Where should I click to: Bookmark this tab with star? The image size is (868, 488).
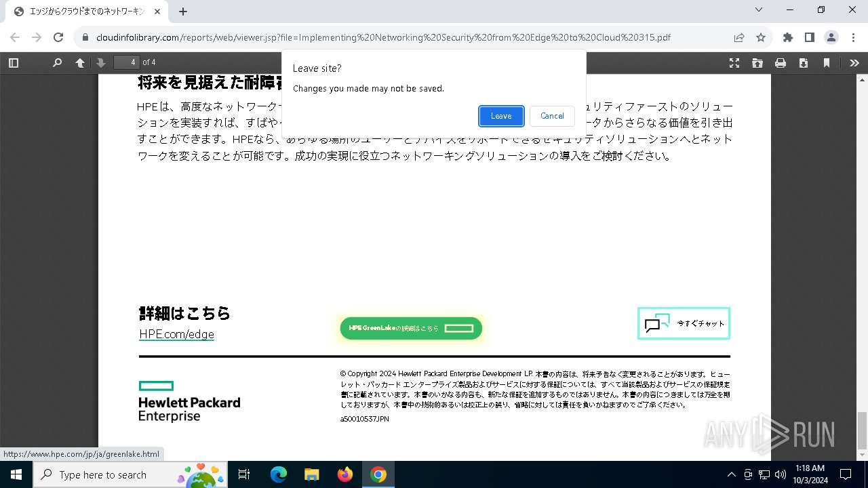(x=761, y=37)
